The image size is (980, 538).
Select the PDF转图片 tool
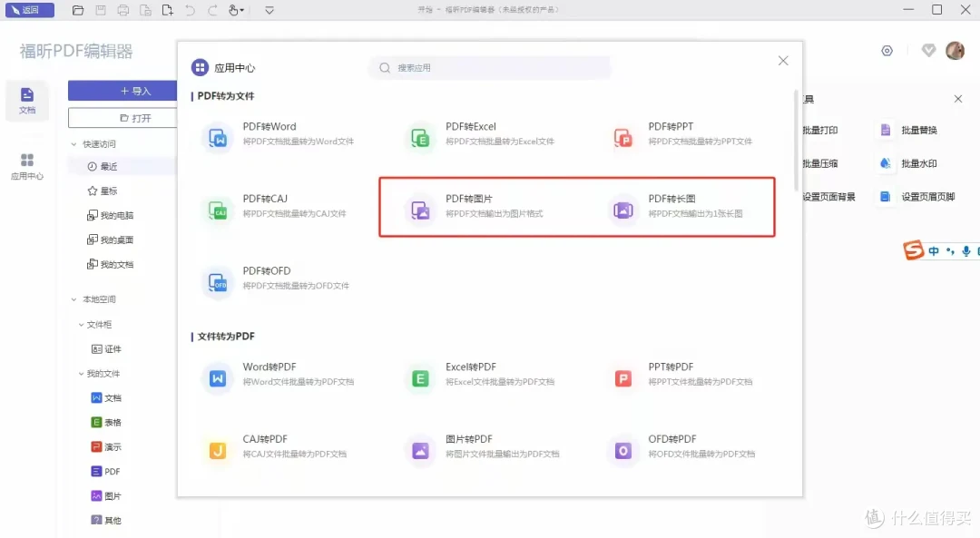[x=475, y=206]
